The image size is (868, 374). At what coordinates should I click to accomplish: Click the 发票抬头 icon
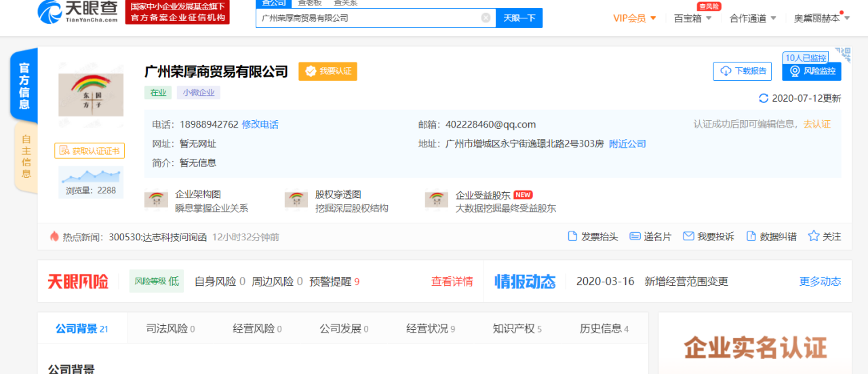[x=572, y=236]
